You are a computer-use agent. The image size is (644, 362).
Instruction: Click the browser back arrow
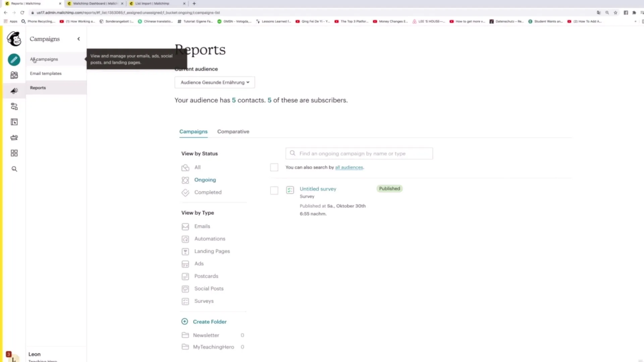pos(6,13)
